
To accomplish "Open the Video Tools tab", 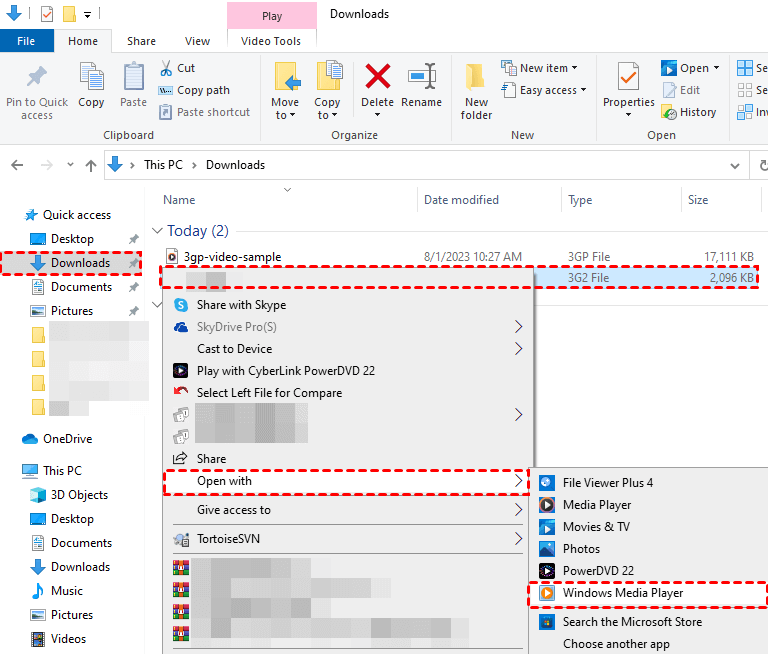I will 271,41.
